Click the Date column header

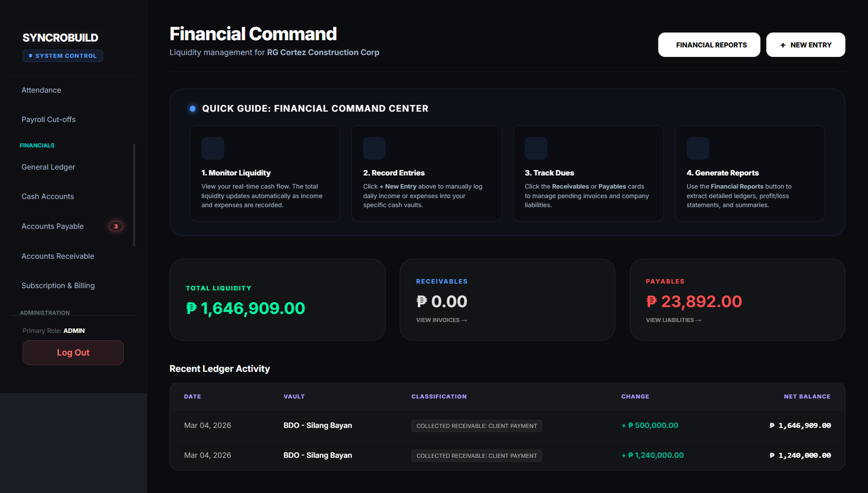coord(193,397)
